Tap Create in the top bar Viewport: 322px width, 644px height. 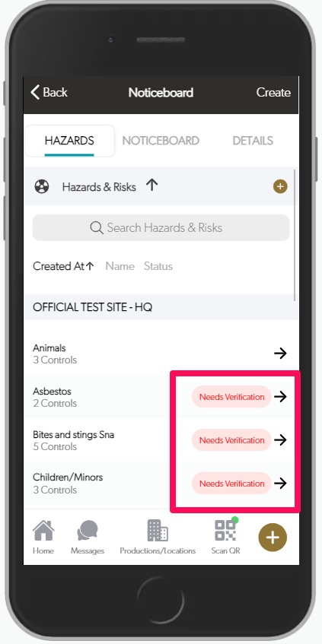coord(273,93)
